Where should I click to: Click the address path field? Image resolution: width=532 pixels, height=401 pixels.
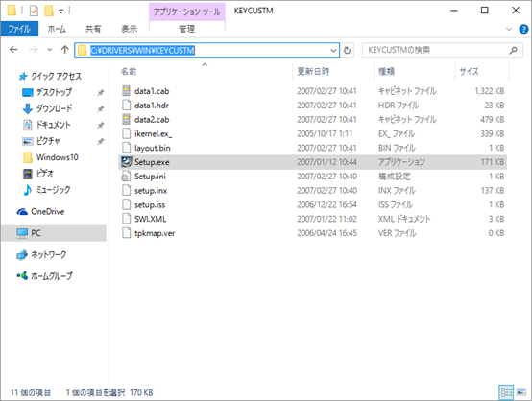pos(207,51)
